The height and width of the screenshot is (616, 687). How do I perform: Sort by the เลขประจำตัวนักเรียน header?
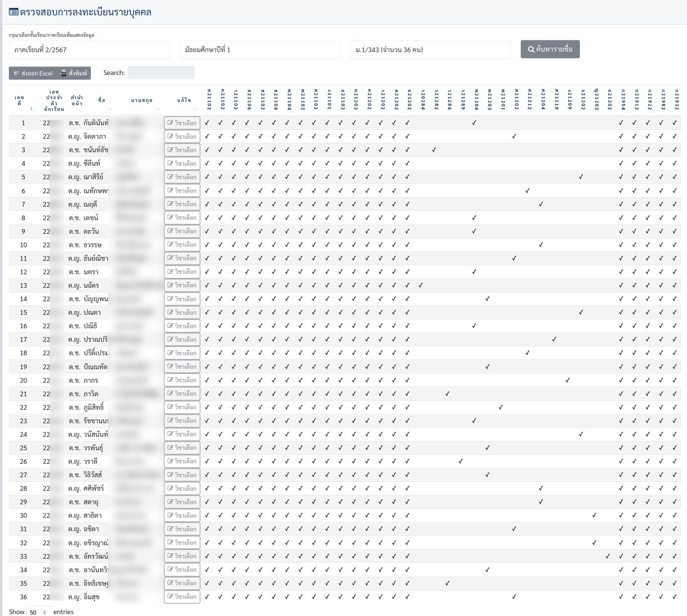pos(54,101)
